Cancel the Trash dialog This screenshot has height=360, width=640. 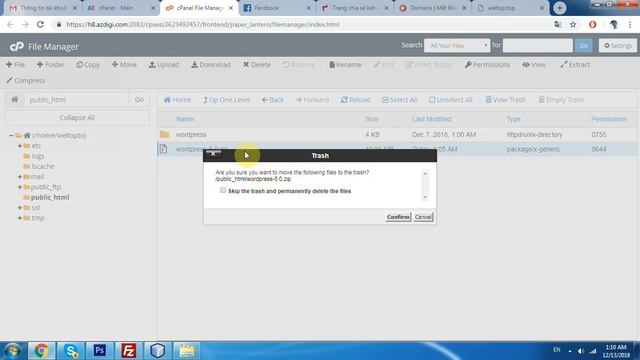click(423, 217)
